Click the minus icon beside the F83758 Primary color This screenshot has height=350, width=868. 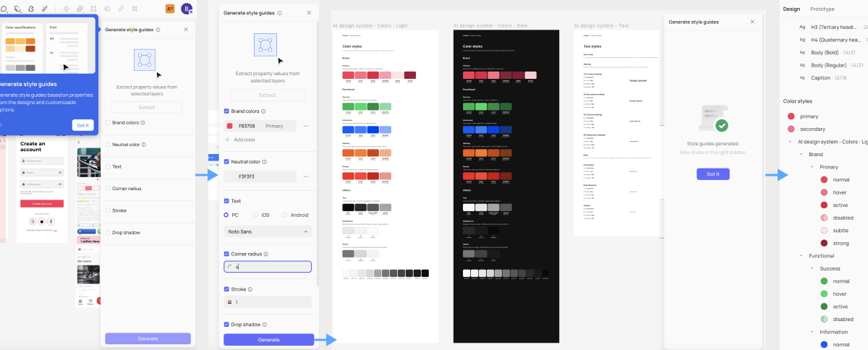click(305, 126)
